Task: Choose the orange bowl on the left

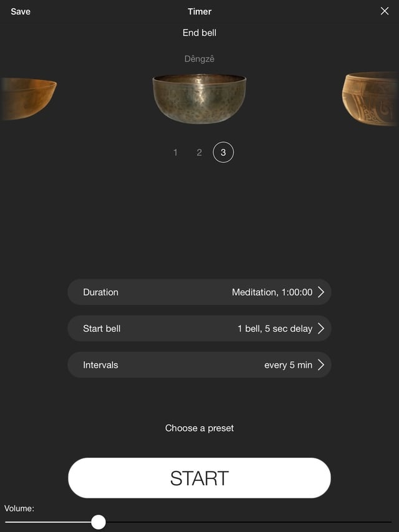Action: [28, 99]
